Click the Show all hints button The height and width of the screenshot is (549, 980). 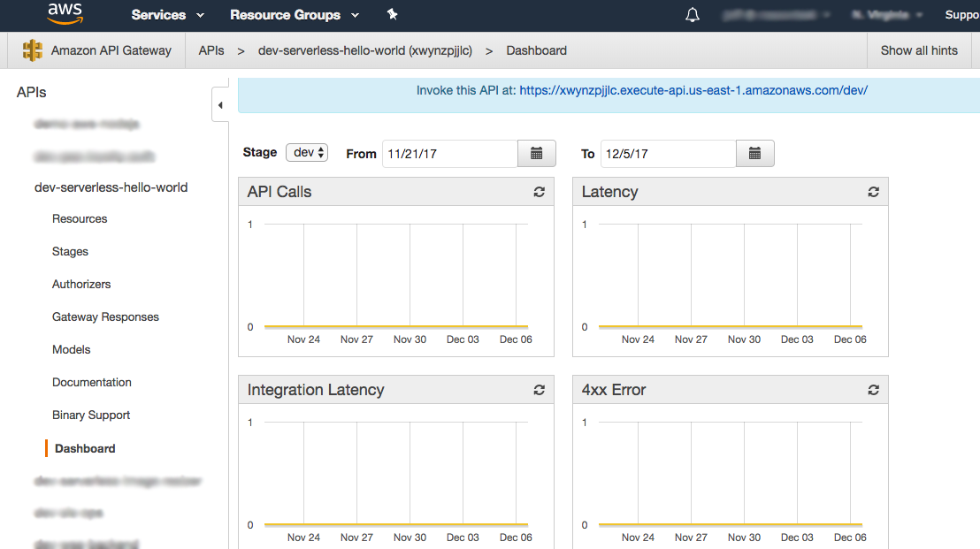918,50
